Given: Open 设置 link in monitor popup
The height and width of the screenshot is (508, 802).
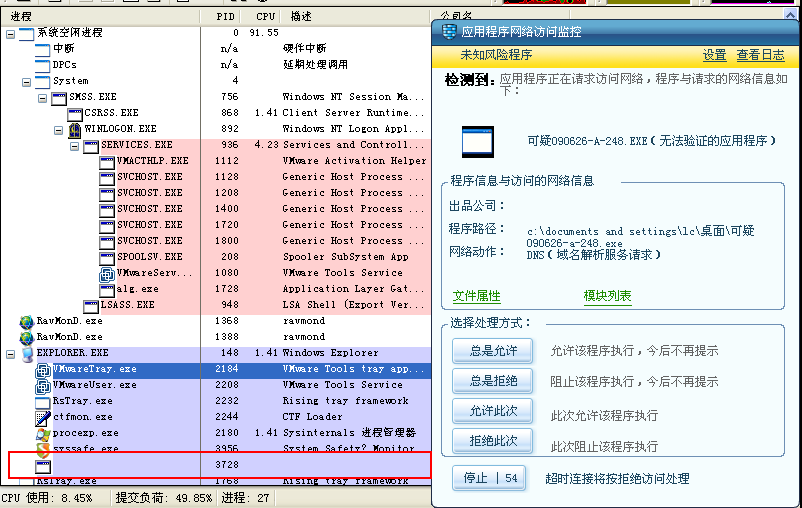Looking at the screenshot, I should 714,55.
